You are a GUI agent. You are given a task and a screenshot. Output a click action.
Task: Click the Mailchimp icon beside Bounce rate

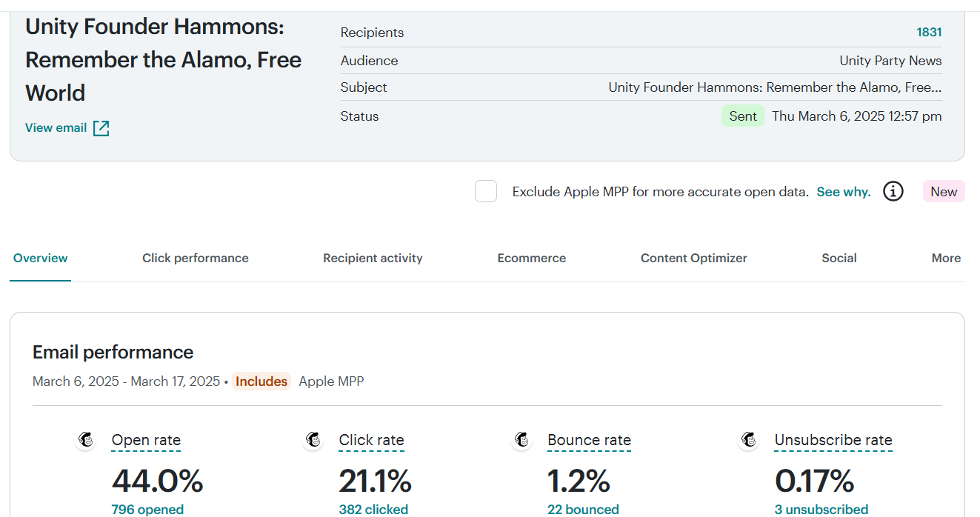coord(522,440)
